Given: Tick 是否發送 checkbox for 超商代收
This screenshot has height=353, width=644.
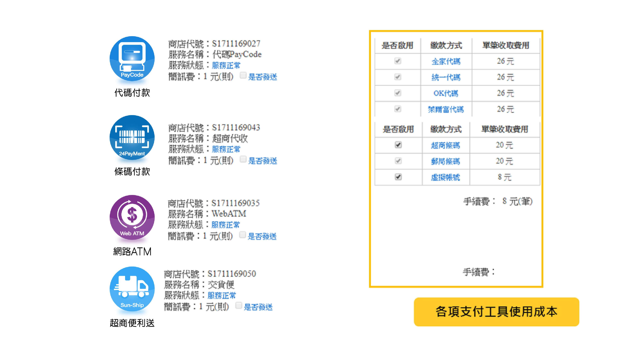Looking at the screenshot, I should 243,159.
